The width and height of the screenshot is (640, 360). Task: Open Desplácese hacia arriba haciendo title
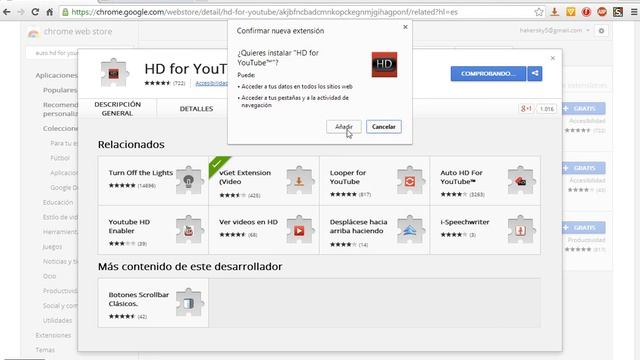[358, 227]
